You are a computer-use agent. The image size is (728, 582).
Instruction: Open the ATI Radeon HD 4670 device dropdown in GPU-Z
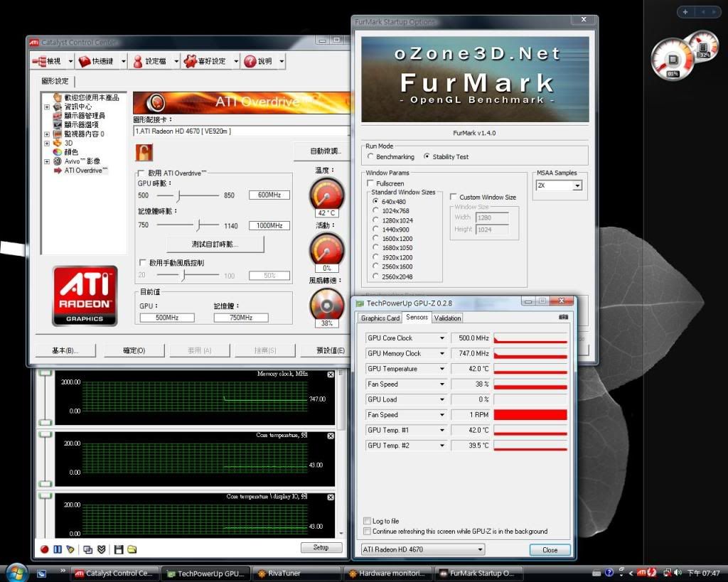click(480, 549)
